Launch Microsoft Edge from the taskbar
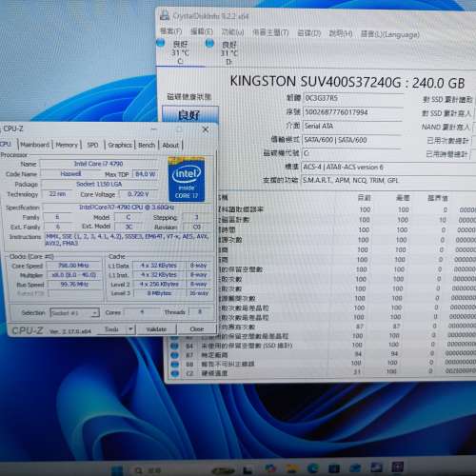Screen dimensions: 476x476 point(312,468)
